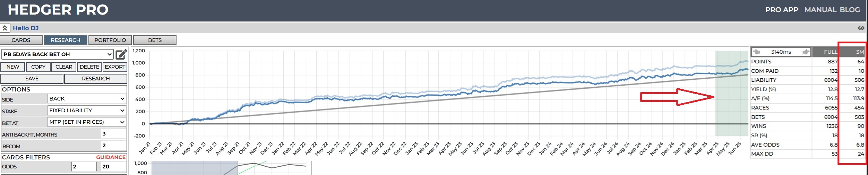868x175 pixels.
Task: Click the right-pointing hand icon
Action: tap(806, 52)
